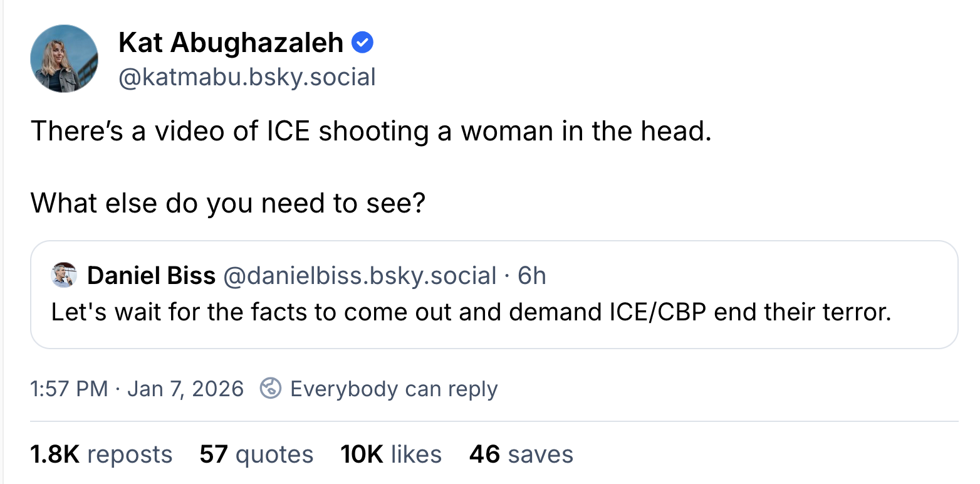Click the blue verified checkmark badge
The image size is (980, 484).
pyautogui.click(x=363, y=43)
